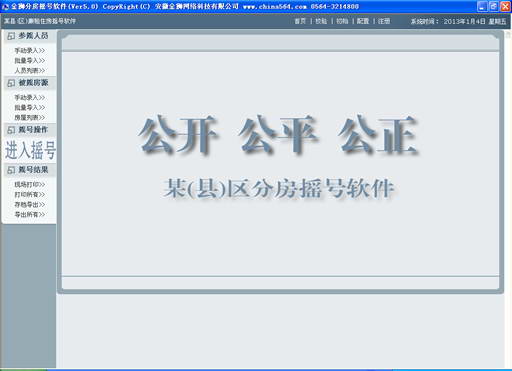Restore down the application window

(494, 6)
